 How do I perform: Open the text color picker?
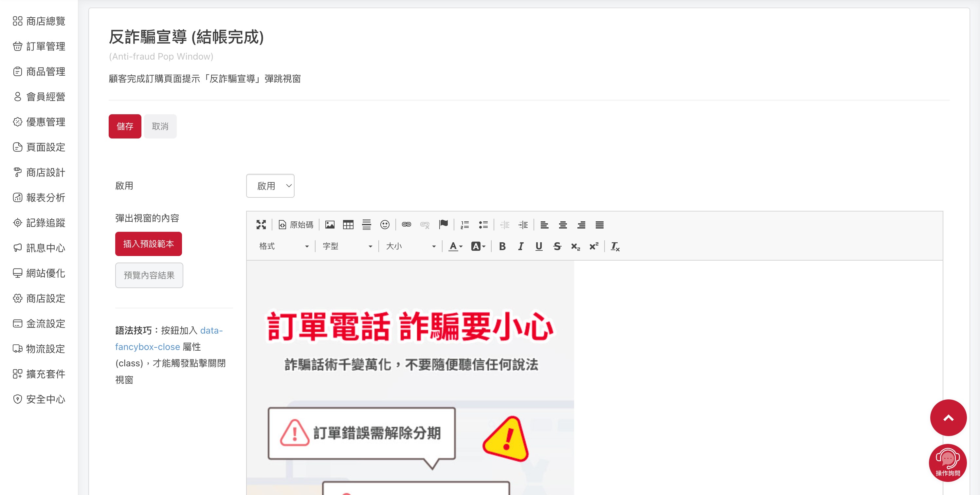455,246
